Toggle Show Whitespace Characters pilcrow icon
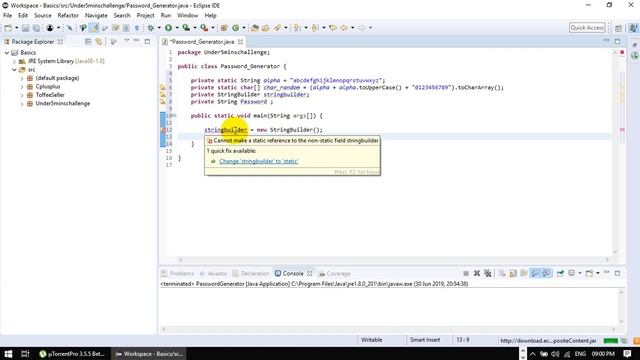Image resolution: width=640 pixels, height=360 pixels. (137, 28)
